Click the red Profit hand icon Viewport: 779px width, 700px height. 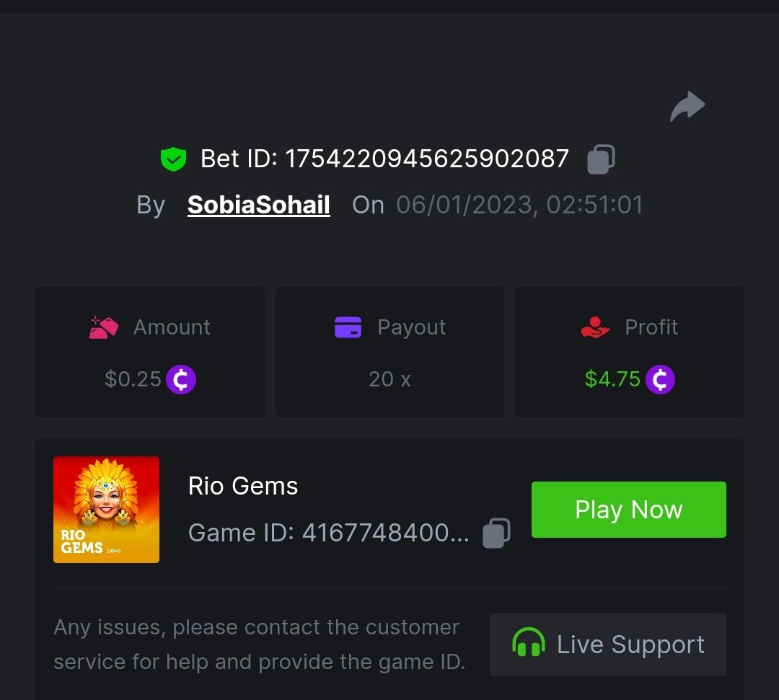[x=595, y=327]
